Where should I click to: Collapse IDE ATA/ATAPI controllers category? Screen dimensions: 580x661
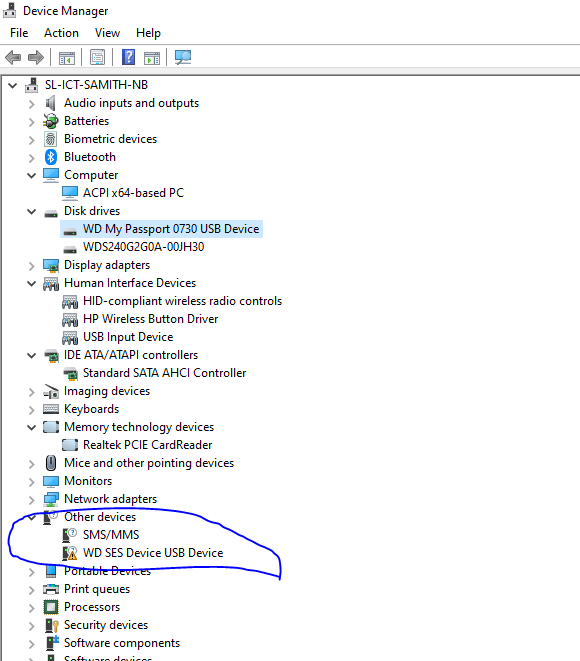coord(32,355)
